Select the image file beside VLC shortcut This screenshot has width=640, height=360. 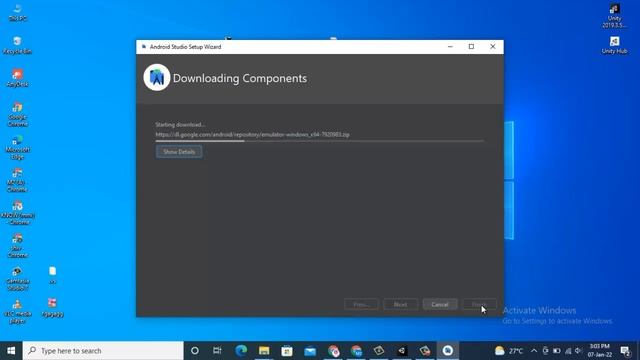[52, 307]
